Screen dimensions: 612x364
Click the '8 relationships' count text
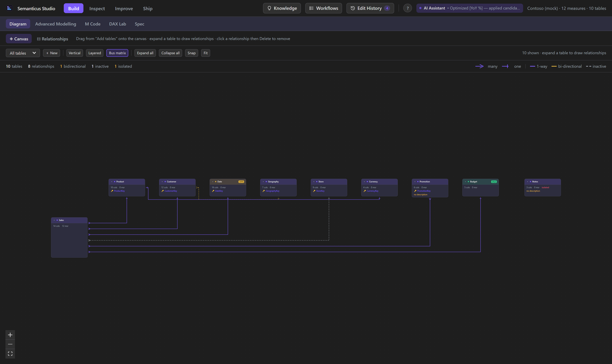pyautogui.click(x=41, y=66)
